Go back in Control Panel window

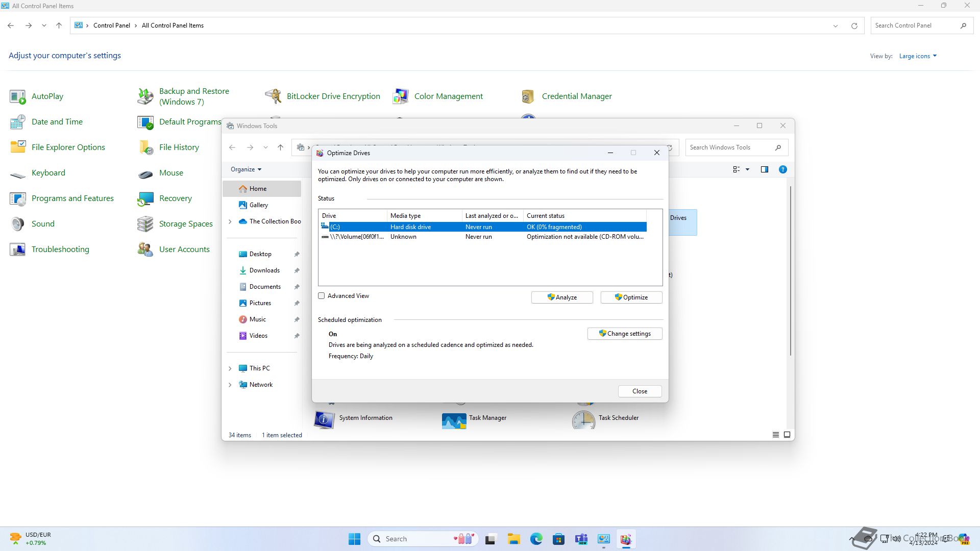[11, 26]
